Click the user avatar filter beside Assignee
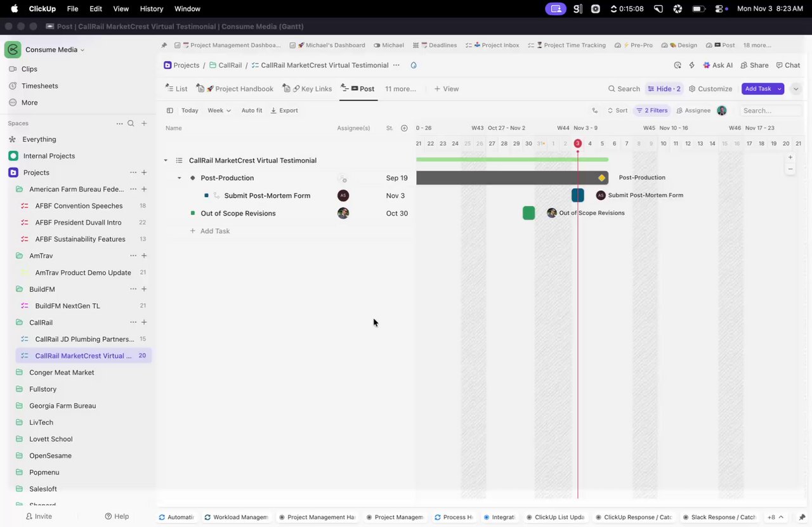The image size is (812, 527). 721,110
